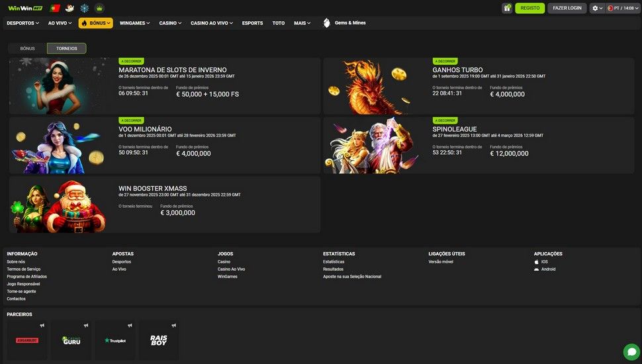The height and width of the screenshot is (364, 642).
Task: Open the Esports menu item
Action: [x=252, y=23]
